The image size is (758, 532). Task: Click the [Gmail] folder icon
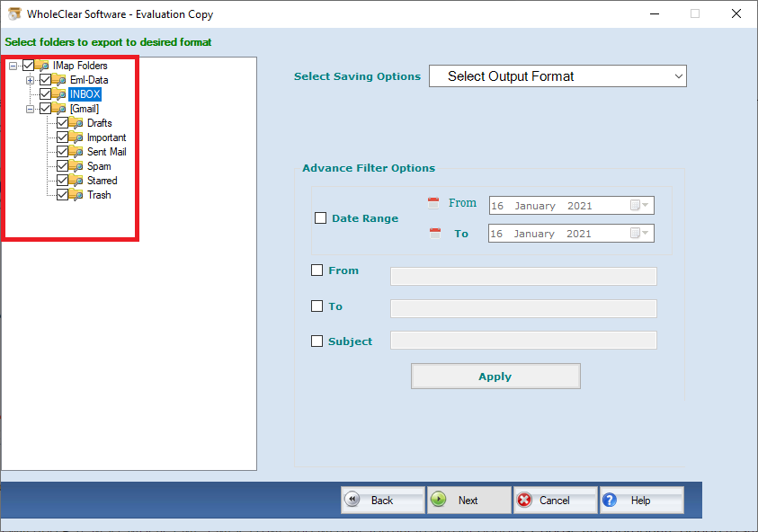[59, 109]
